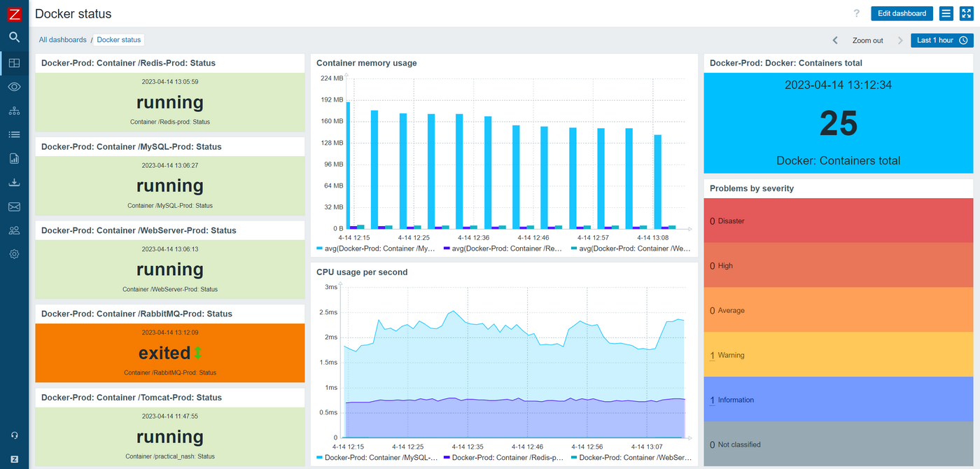Open the Dashboards sidebar icon
This screenshot has width=980, height=469.
coord(14,63)
